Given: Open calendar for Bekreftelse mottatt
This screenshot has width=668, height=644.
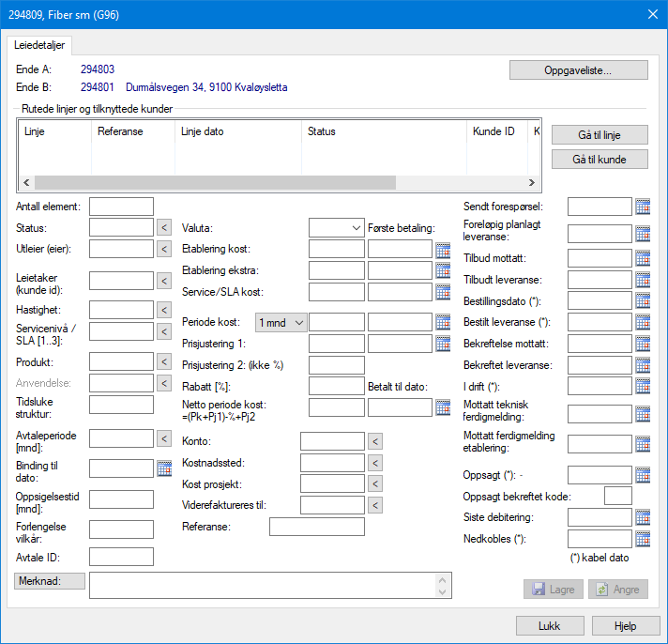Looking at the screenshot, I should (643, 344).
